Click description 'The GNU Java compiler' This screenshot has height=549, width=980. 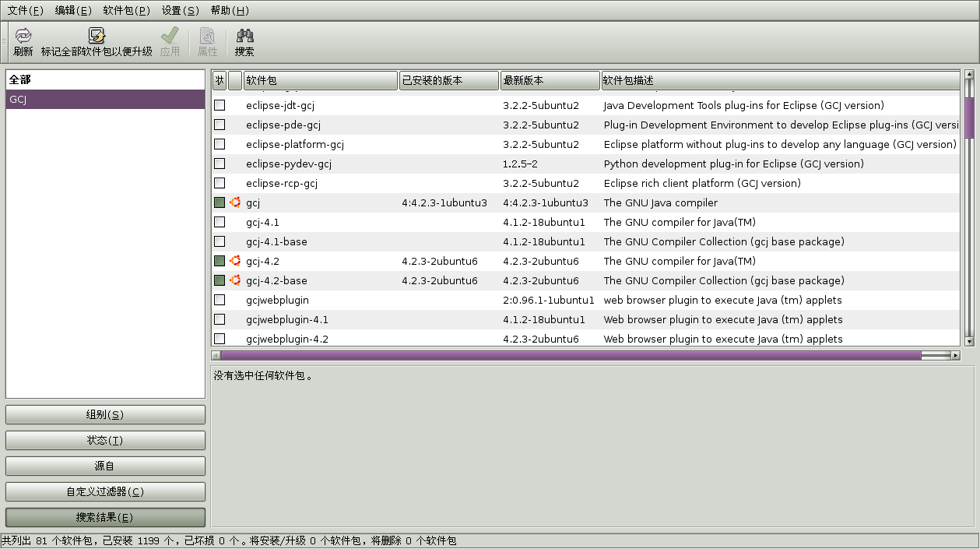pos(661,202)
